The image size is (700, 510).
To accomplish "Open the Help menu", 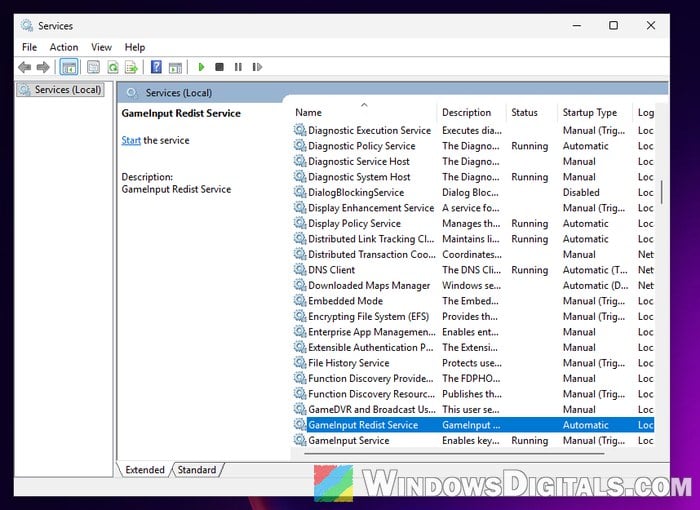I will click(135, 47).
